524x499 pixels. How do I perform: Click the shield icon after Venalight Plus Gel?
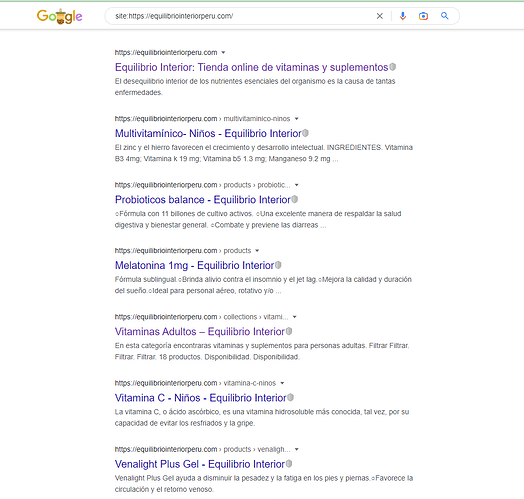289,464
